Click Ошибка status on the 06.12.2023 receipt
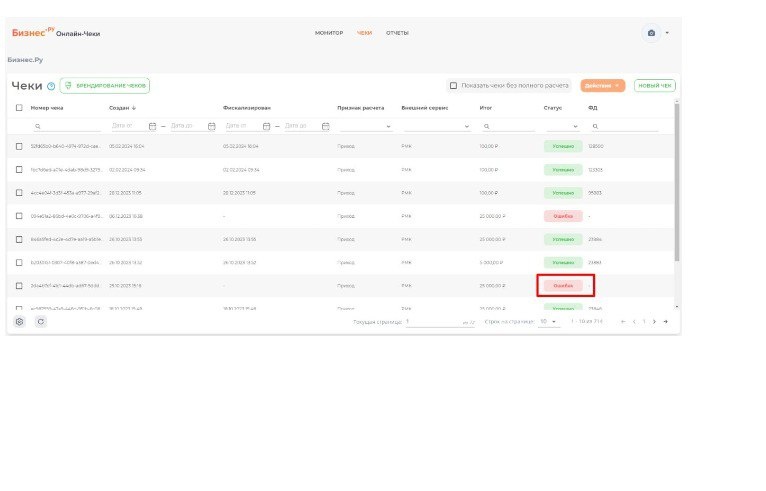The width and height of the screenshot is (766, 491). [x=563, y=216]
